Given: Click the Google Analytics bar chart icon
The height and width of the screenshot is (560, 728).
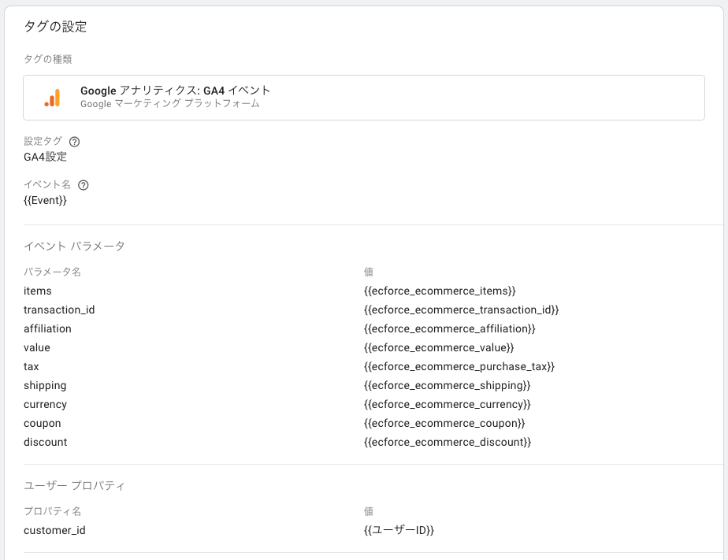Looking at the screenshot, I should tap(53, 98).
